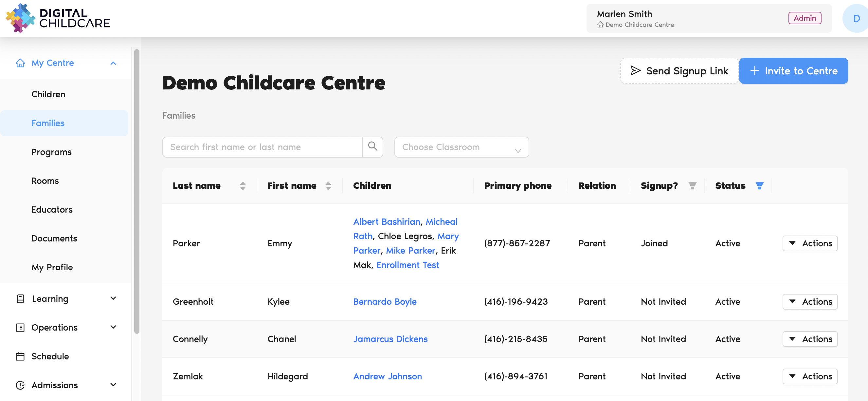The image size is (868, 401).
Task: Click the Schedule calendar icon in sidebar
Action: 20,356
